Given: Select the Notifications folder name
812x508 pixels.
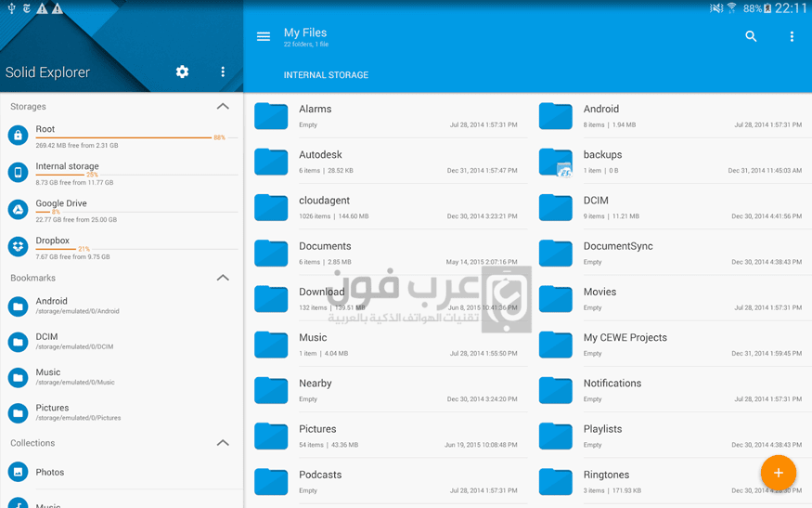Looking at the screenshot, I should 612,383.
